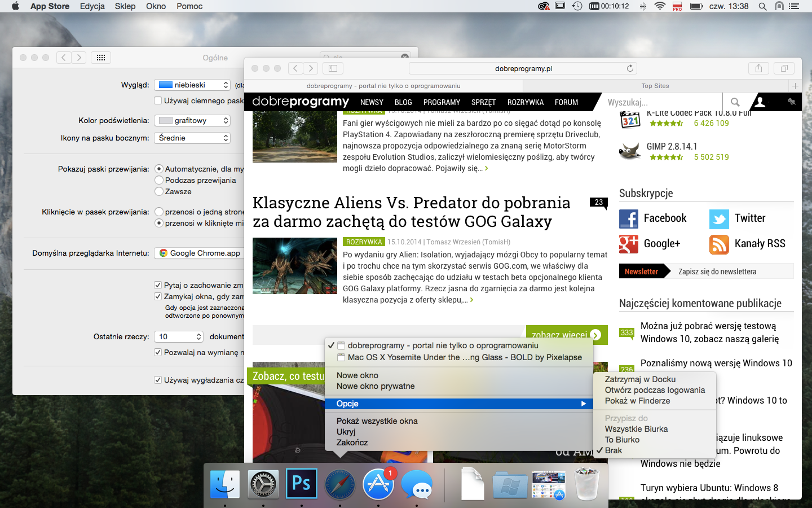Open the 'Kanały RSS' link

747,244
